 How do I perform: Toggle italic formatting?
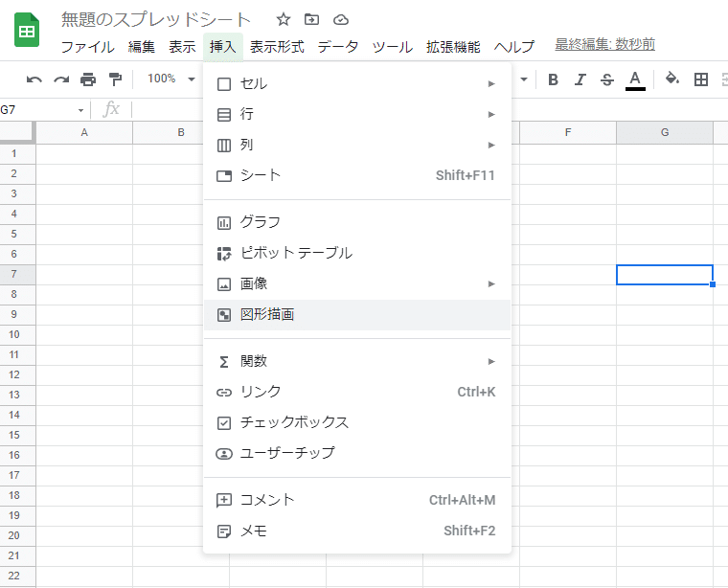pyautogui.click(x=580, y=79)
